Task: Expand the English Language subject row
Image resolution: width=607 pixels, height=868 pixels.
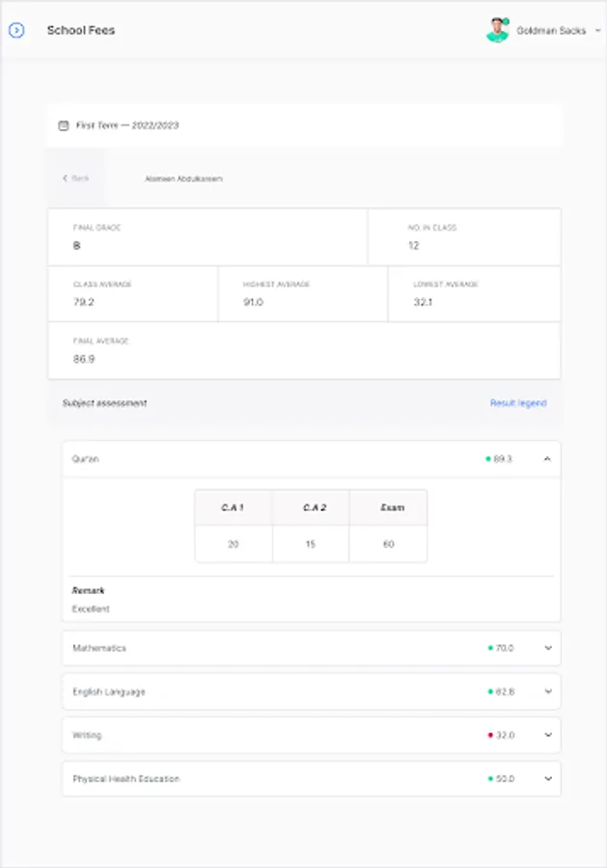Action: (x=548, y=692)
